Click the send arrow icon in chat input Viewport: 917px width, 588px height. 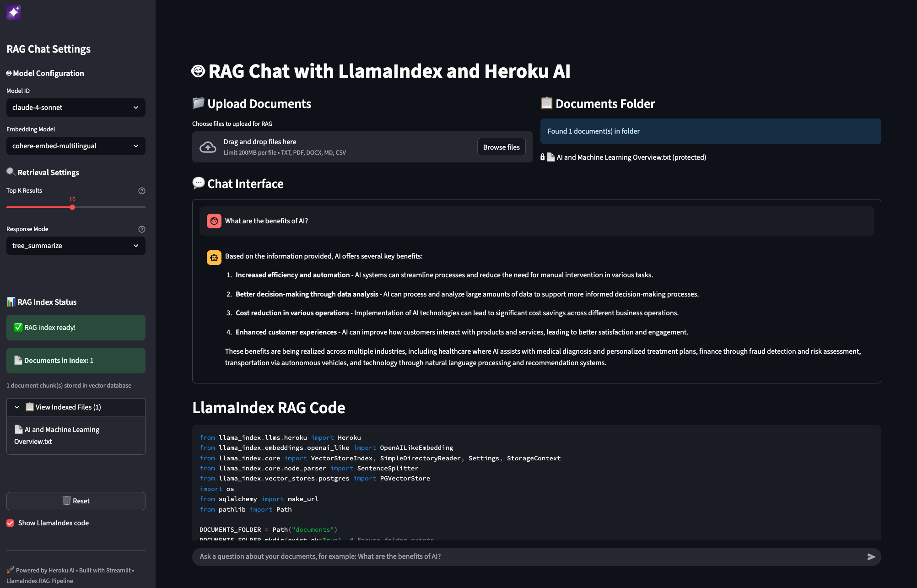pos(870,556)
